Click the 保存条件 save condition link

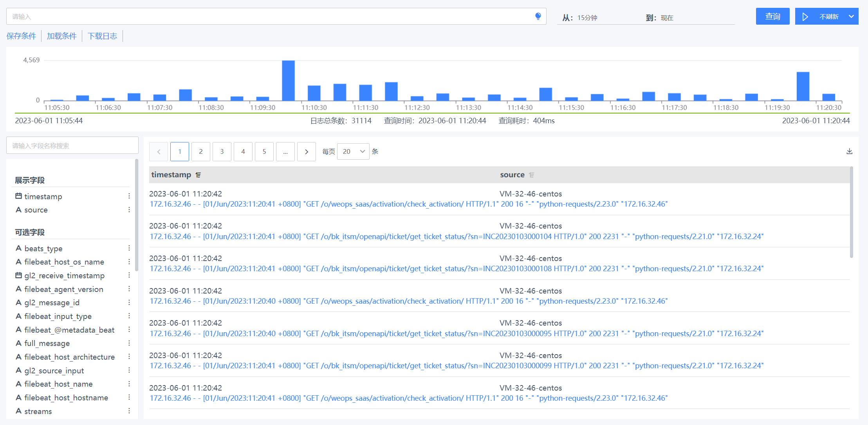click(x=21, y=36)
